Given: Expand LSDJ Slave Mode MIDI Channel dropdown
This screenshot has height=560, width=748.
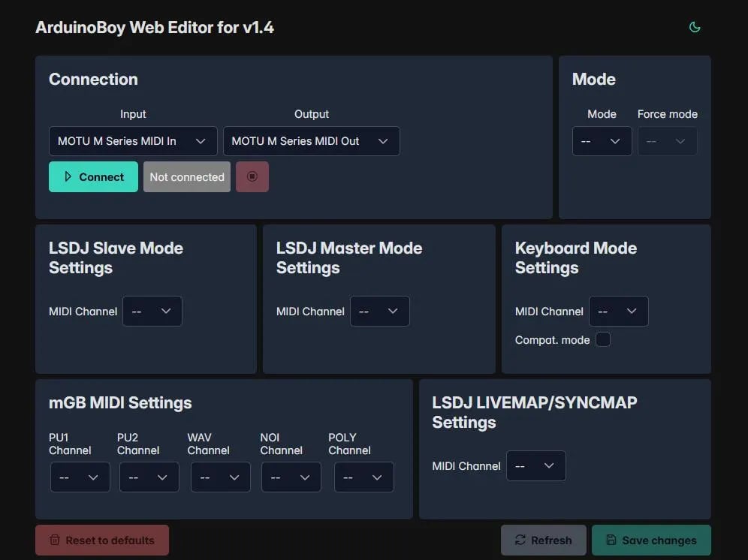Looking at the screenshot, I should point(152,312).
